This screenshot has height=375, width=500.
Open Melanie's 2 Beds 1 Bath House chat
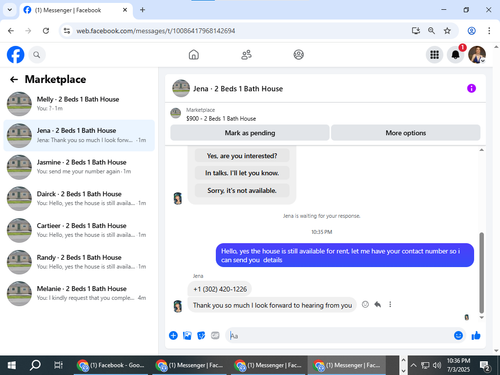pyautogui.click(x=79, y=293)
